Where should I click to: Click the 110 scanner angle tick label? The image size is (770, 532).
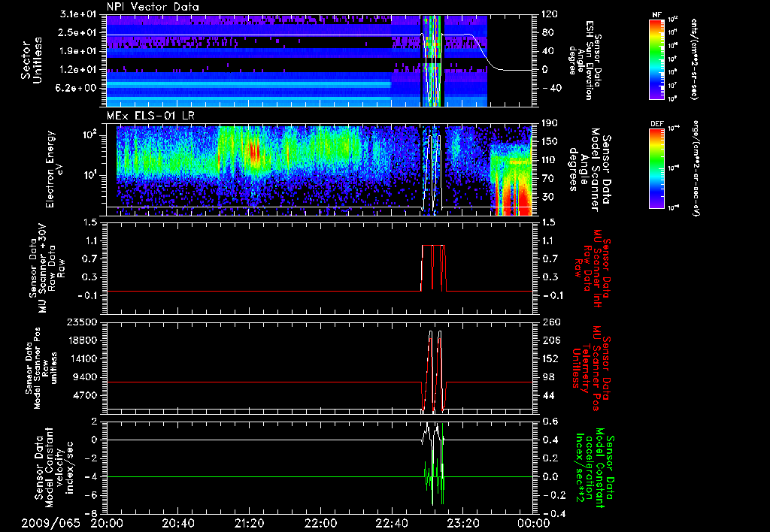coord(548,160)
